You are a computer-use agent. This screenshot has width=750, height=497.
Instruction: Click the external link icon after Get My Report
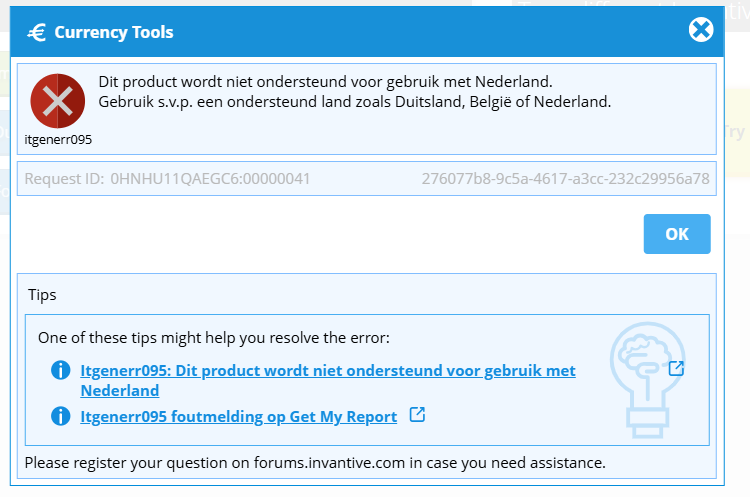coord(418,415)
